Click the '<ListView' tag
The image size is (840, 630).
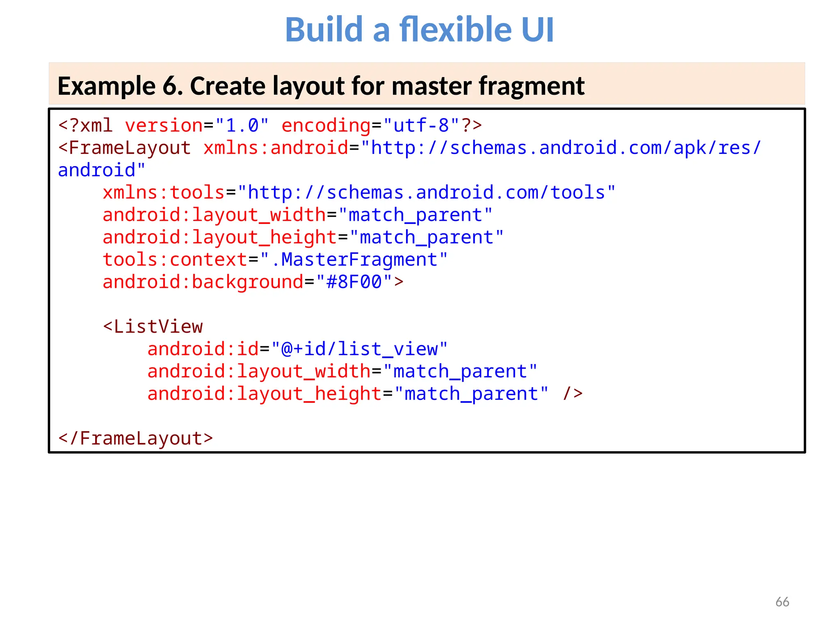(x=153, y=327)
